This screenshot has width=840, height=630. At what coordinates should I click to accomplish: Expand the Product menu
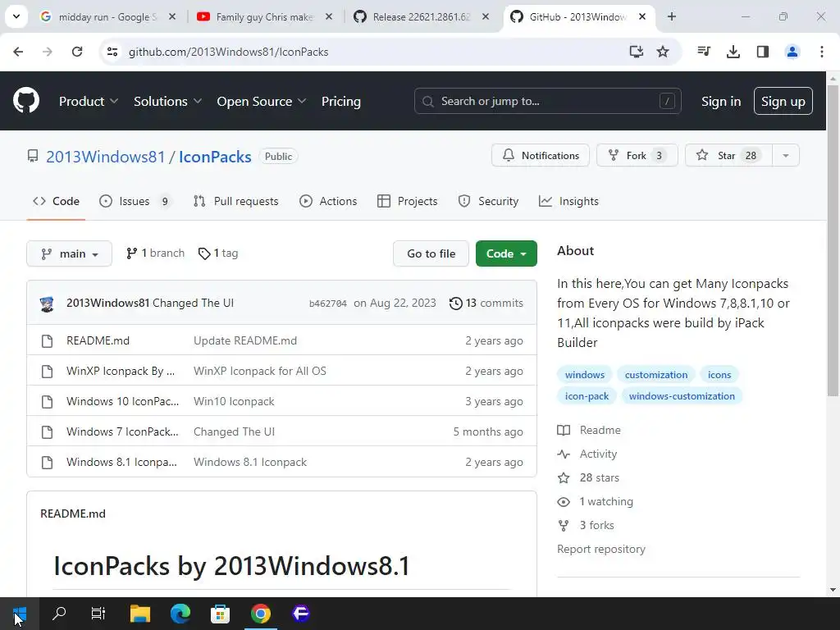point(89,101)
